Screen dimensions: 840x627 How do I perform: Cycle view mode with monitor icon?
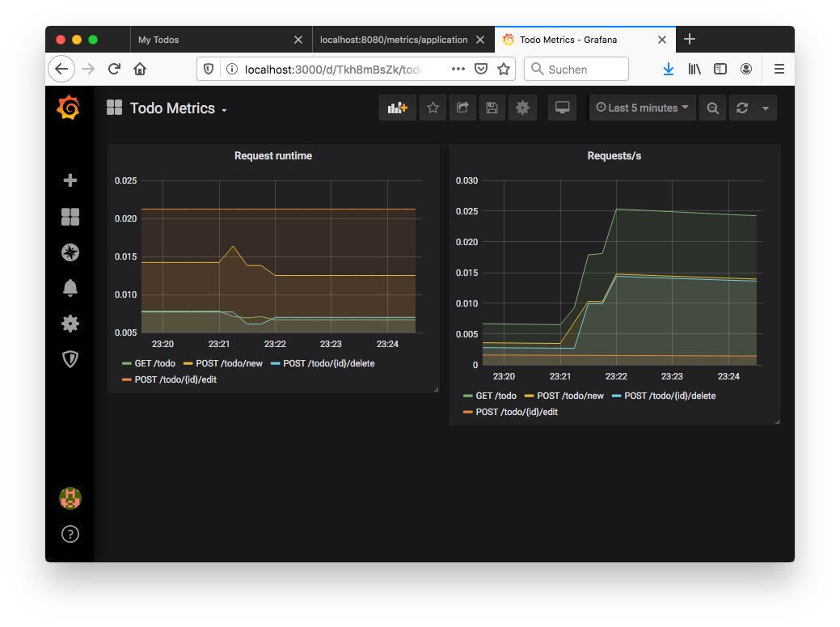[562, 108]
